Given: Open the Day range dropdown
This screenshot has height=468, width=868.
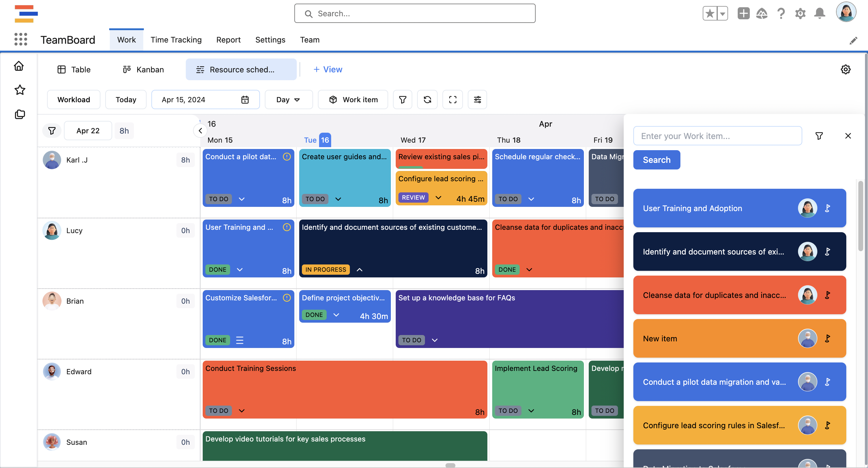Looking at the screenshot, I should tap(288, 100).
